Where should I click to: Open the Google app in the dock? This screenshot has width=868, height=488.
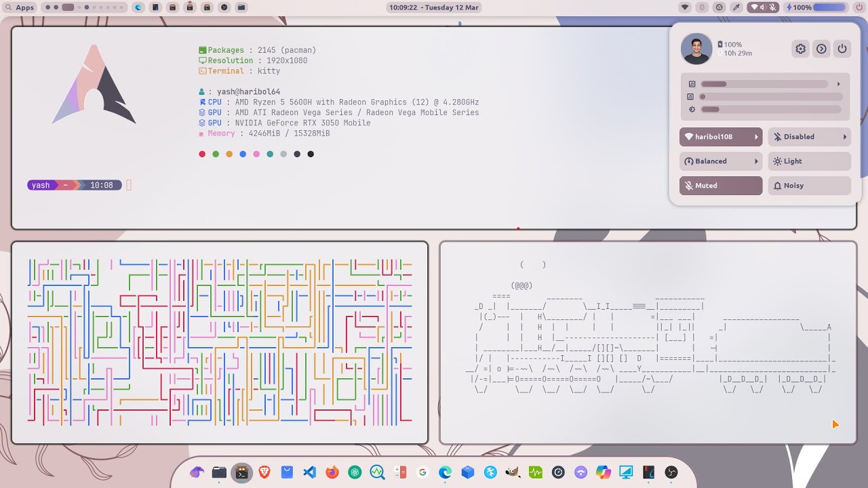coord(422,472)
